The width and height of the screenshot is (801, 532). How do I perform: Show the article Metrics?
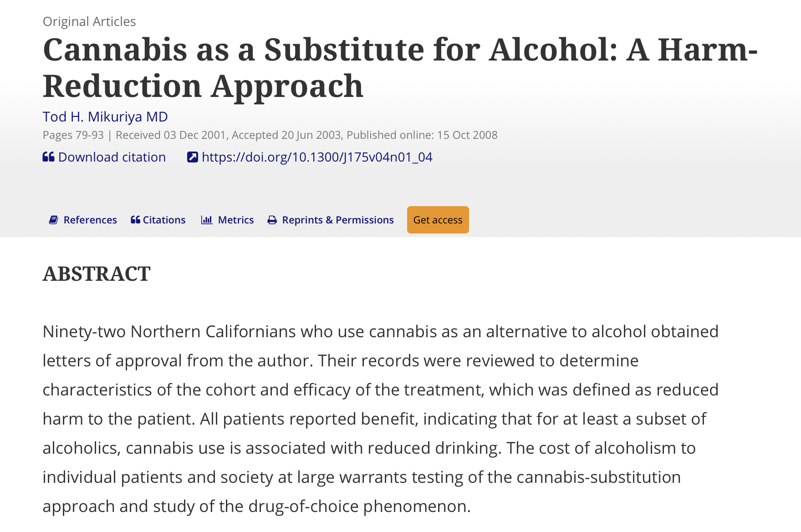coord(227,220)
